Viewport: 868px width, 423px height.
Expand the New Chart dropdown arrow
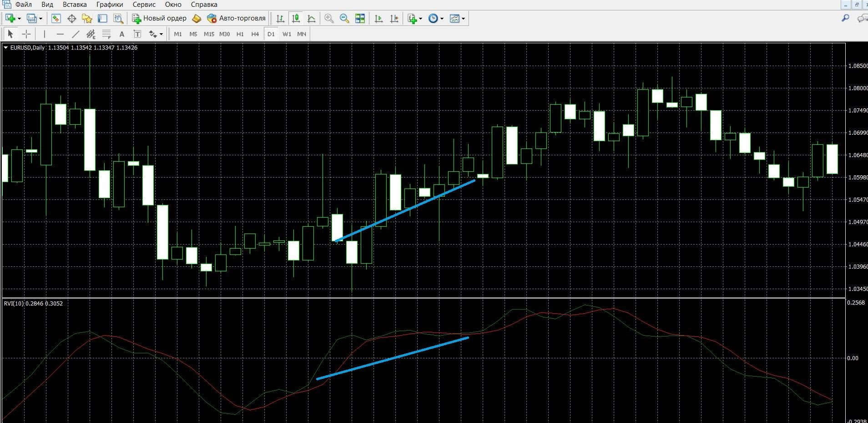coord(19,19)
